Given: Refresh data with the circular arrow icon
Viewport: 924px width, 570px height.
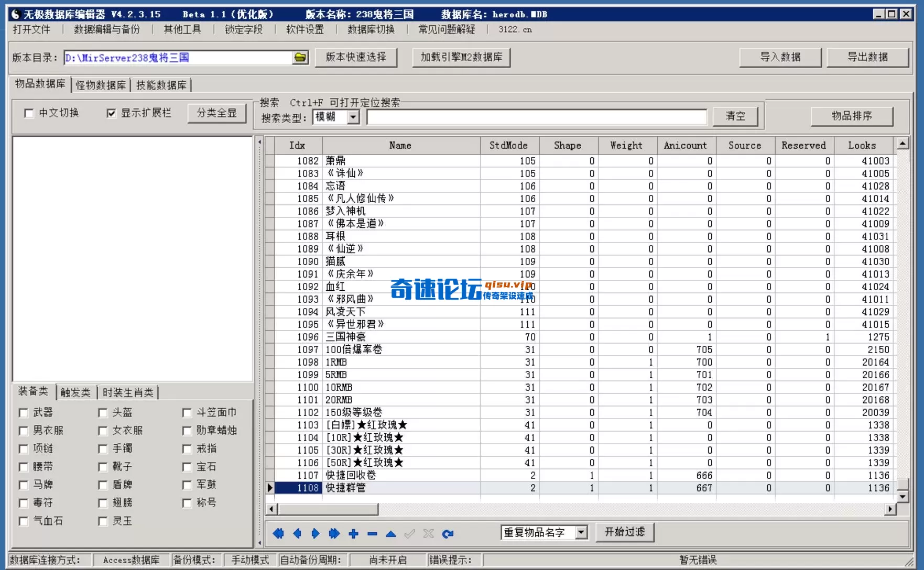Looking at the screenshot, I should [x=448, y=533].
